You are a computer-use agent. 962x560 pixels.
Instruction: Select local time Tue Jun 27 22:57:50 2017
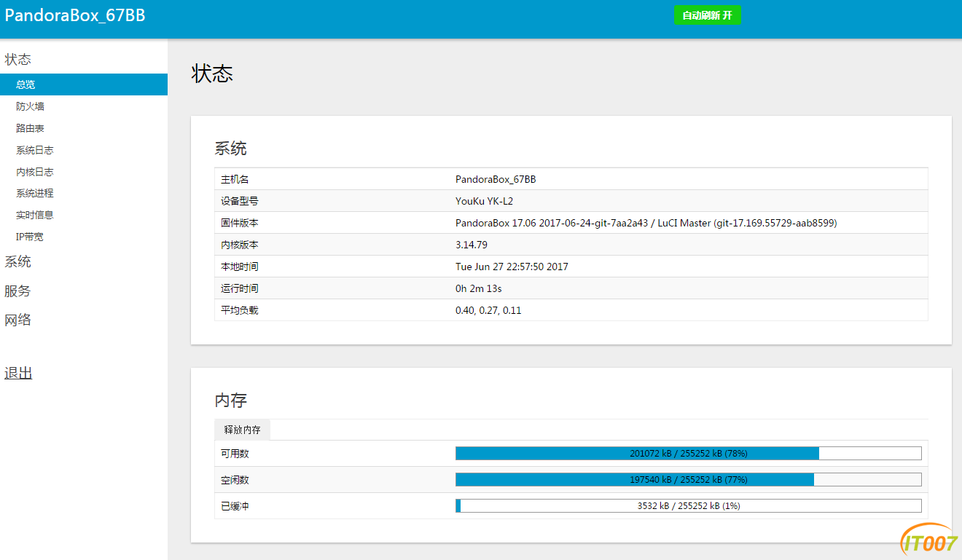tap(512, 267)
